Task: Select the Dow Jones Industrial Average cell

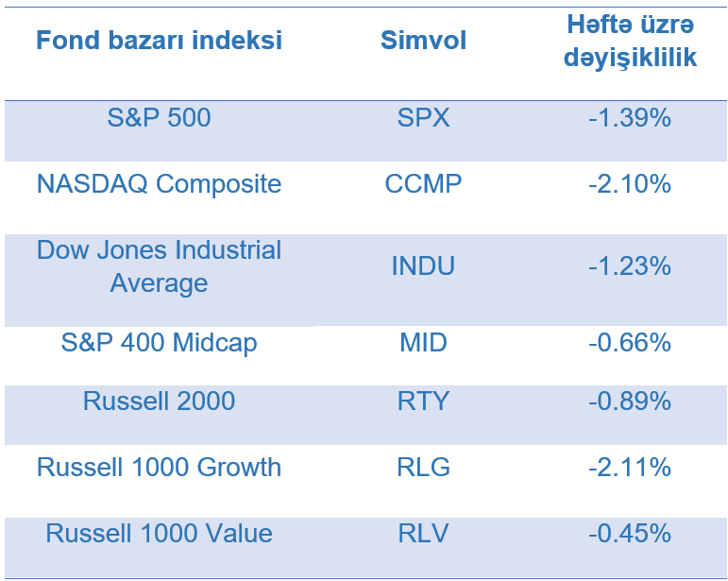Action: coord(159,266)
